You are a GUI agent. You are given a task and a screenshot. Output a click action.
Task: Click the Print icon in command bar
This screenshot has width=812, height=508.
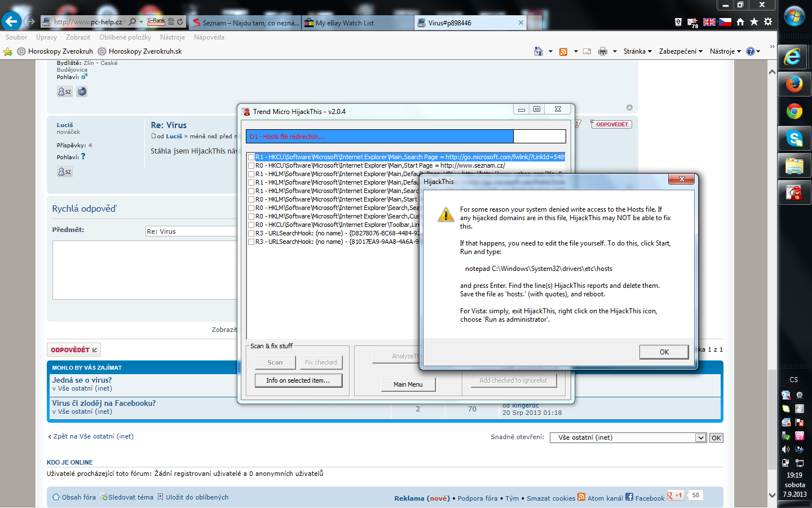[603, 51]
